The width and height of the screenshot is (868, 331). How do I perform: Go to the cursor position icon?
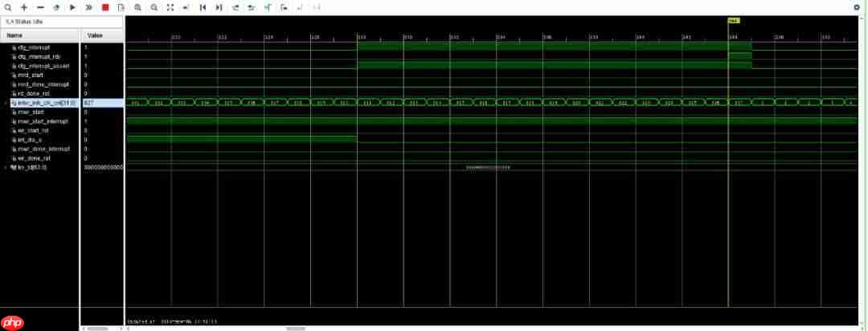(186, 8)
